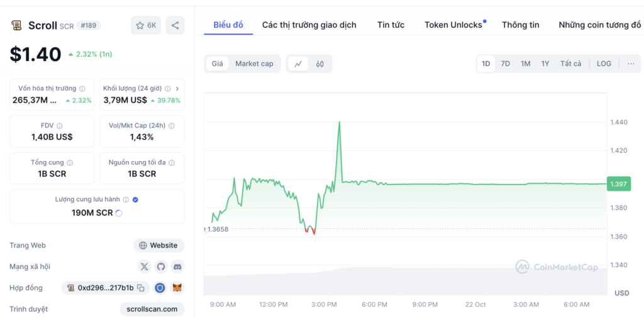Click the blue shield security icon
Screen dimensions: 644x318
(160, 288)
